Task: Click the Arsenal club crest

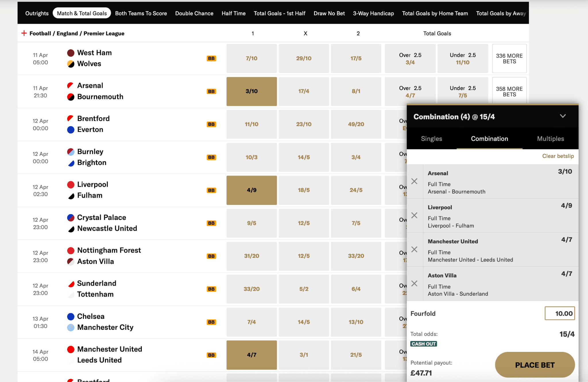Action: pos(71,85)
